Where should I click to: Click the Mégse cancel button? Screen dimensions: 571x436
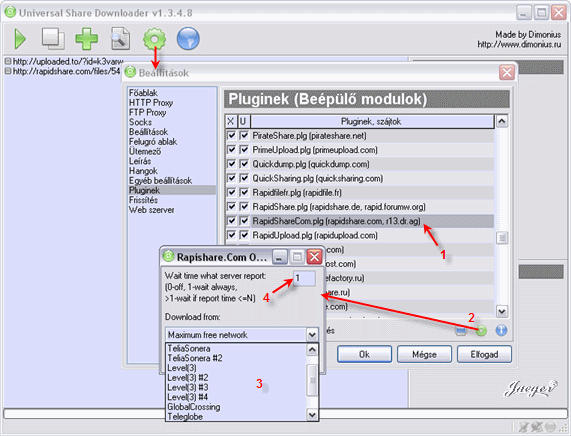tap(424, 354)
